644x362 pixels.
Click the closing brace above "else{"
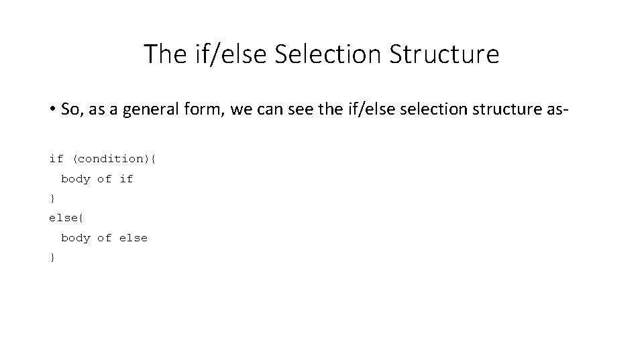52,199
